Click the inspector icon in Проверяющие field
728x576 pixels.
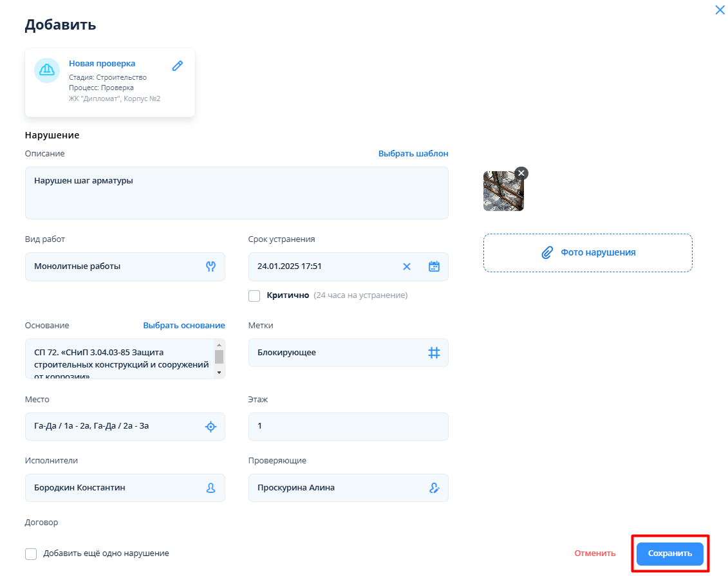click(434, 488)
